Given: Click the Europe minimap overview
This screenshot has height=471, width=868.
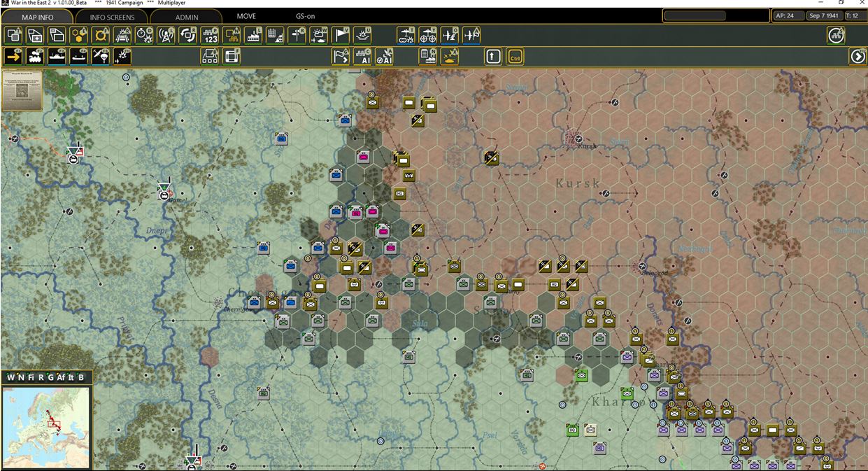Looking at the screenshot, I should (x=46, y=427).
